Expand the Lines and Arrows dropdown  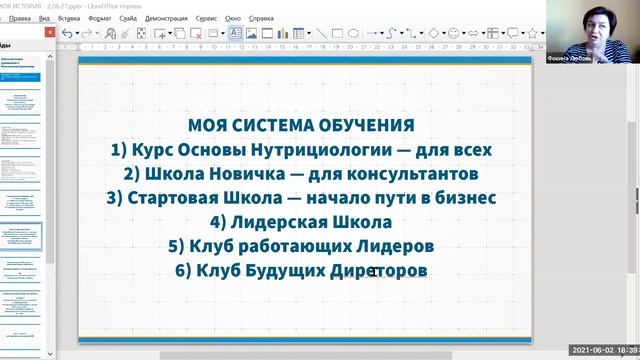click(382, 33)
